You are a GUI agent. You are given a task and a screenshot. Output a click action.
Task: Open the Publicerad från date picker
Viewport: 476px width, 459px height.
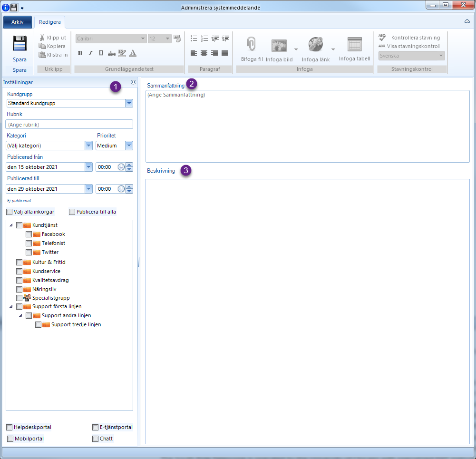pyautogui.click(x=88, y=167)
